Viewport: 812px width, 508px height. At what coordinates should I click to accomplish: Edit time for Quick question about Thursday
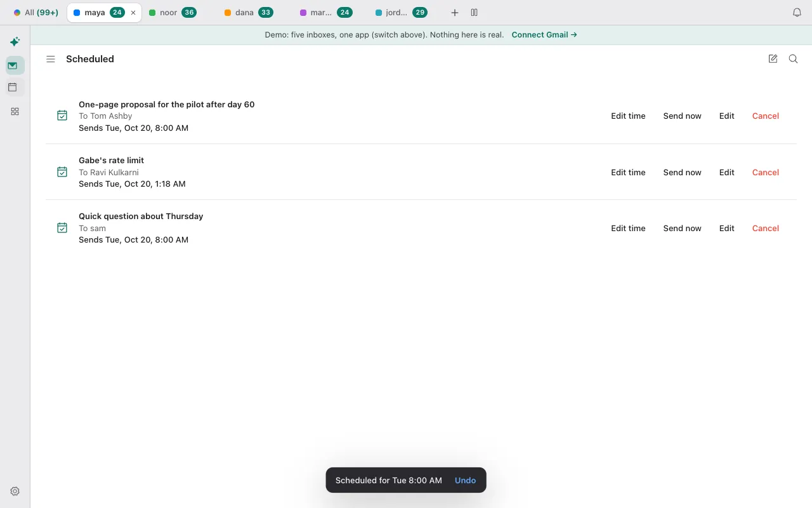[628, 228]
